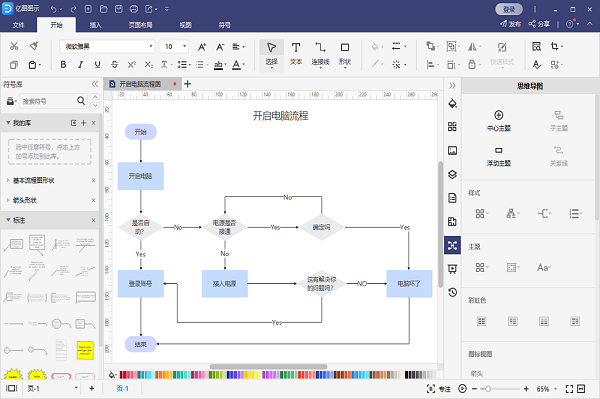Click the Undo arrow in title bar
The width and height of the screenshot is (600, 399).
54,9
